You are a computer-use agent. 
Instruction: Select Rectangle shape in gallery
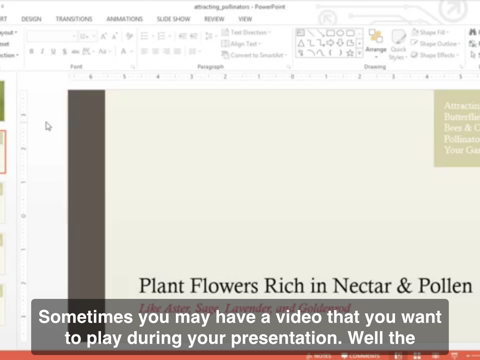(x=330, y=33)
